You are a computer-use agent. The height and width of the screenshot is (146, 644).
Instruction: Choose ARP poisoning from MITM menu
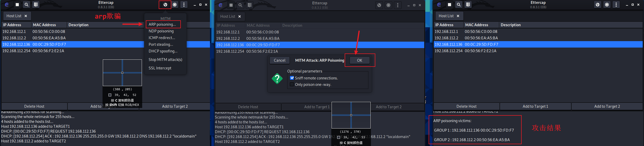click(x=162, y=24)
